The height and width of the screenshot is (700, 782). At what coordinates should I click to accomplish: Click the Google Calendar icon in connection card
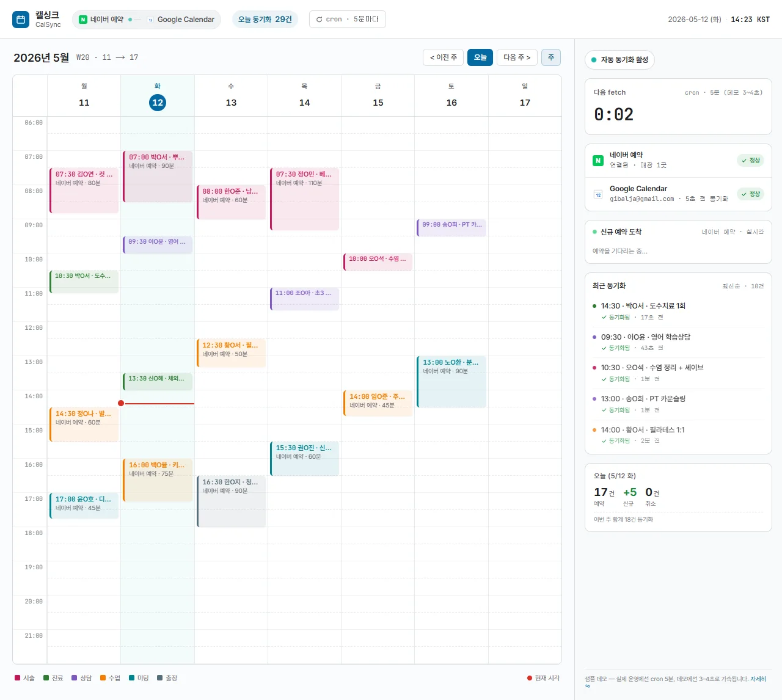[598, 194]
